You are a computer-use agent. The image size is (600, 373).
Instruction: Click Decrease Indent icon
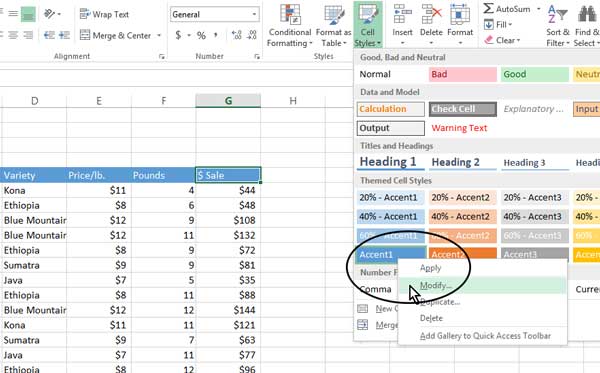pos(49,36)
